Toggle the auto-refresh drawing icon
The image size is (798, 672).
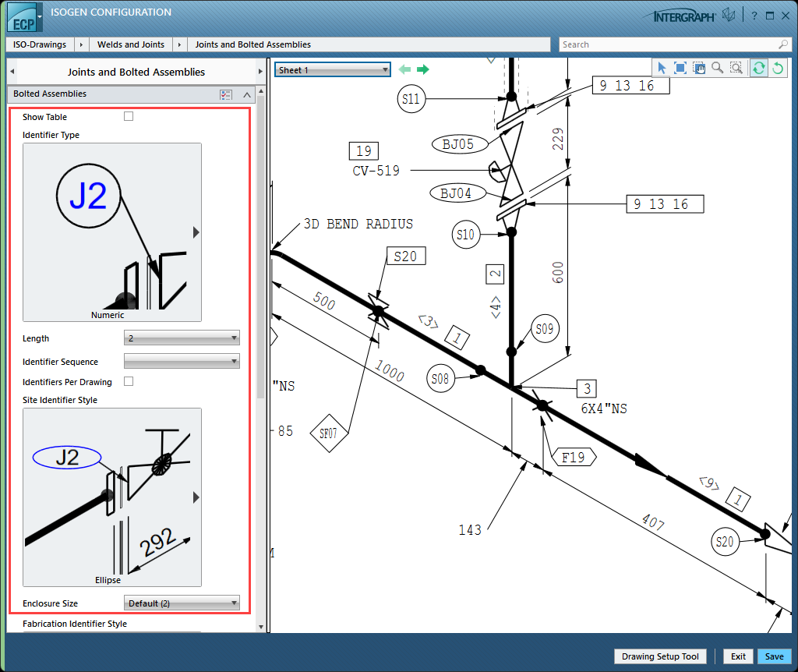758,69
